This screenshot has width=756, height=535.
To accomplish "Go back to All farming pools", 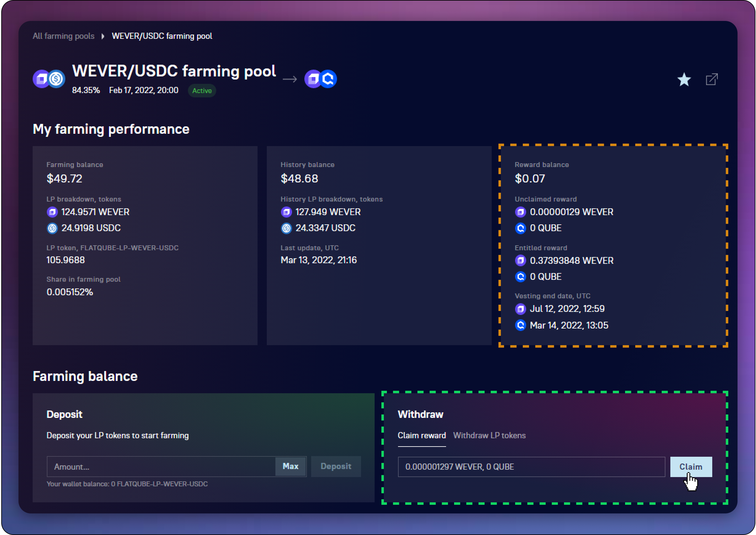I will click(x=63, y=36).
